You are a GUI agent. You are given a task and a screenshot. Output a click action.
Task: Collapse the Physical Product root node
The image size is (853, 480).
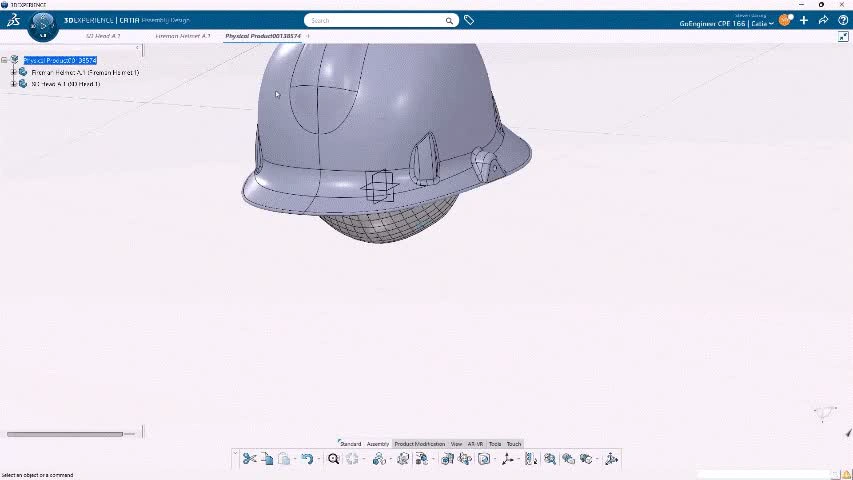point(4,60)
